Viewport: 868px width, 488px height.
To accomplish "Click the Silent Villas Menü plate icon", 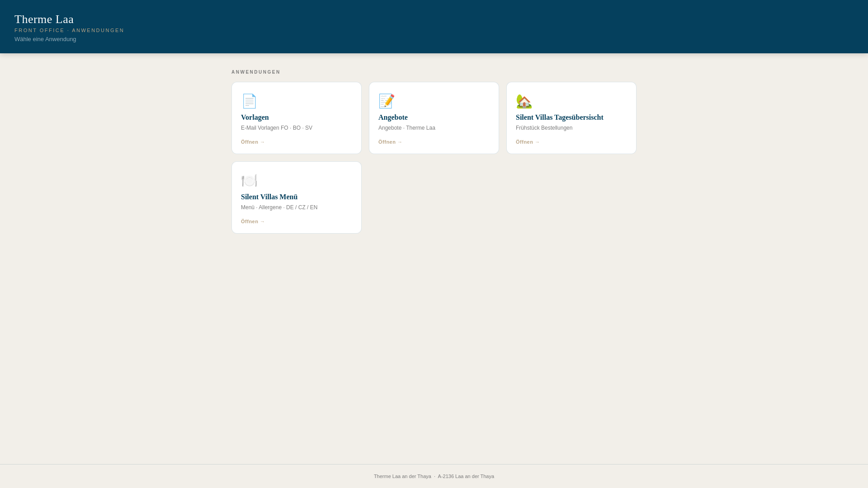I will point(249,181).
